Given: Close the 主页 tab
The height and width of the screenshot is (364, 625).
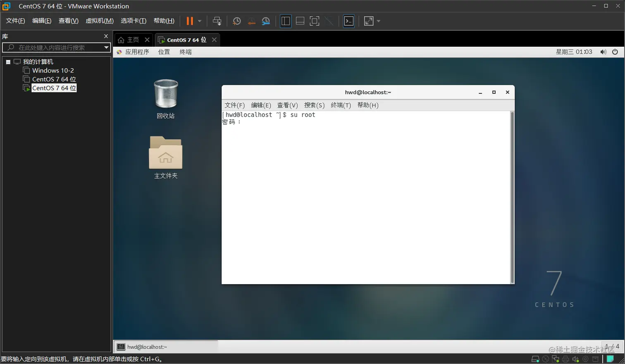Looking at the screenshot, I should 147,40.
